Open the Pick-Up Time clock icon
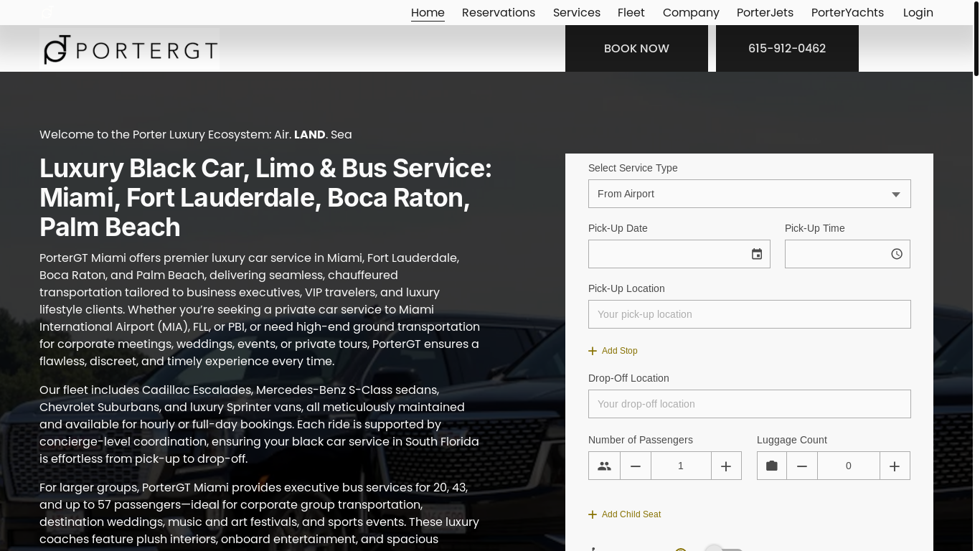980x551 pixels. (x=897, y=254)
